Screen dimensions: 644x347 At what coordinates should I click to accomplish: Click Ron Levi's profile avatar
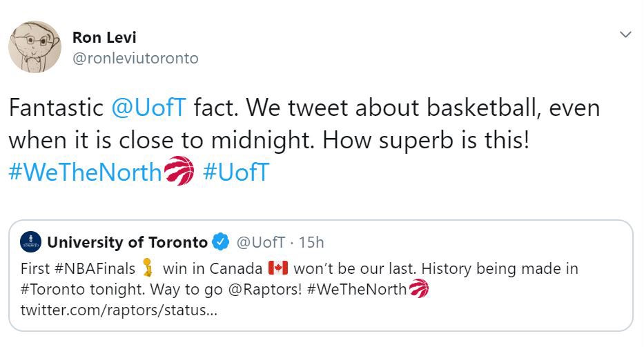pos(35,46)
